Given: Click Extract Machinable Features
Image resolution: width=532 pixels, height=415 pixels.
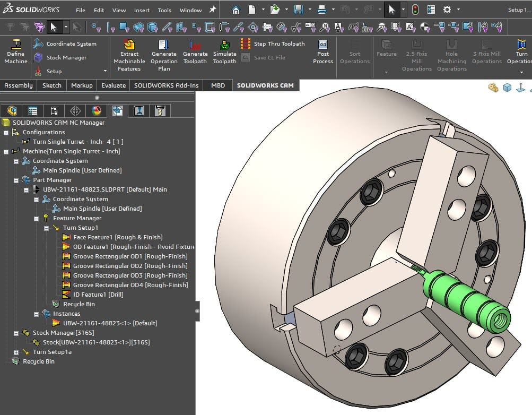Looking at the screenshot, I should coord(129,53).
